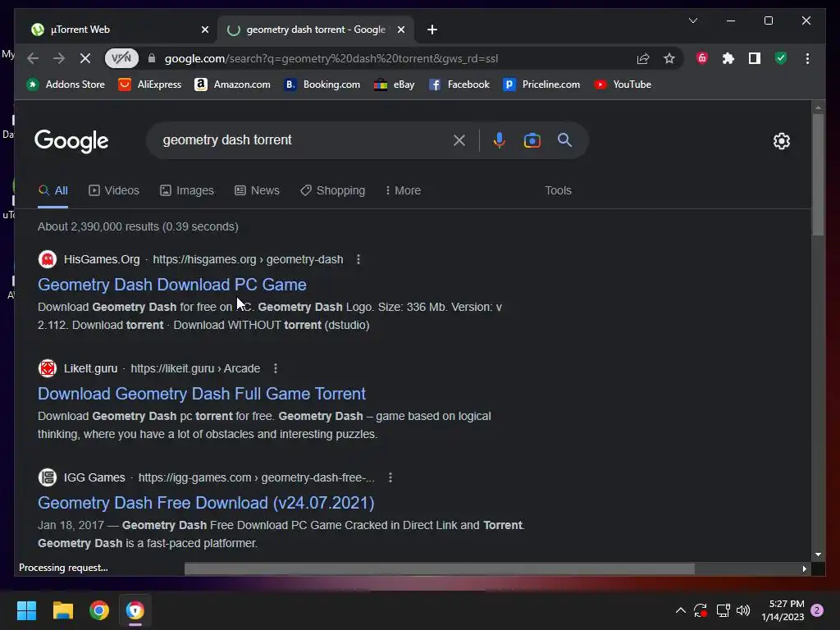The height and width of the screenshot is (630, 840).
Task: Go back to the previous page
Action: click(x=33, y=58)
